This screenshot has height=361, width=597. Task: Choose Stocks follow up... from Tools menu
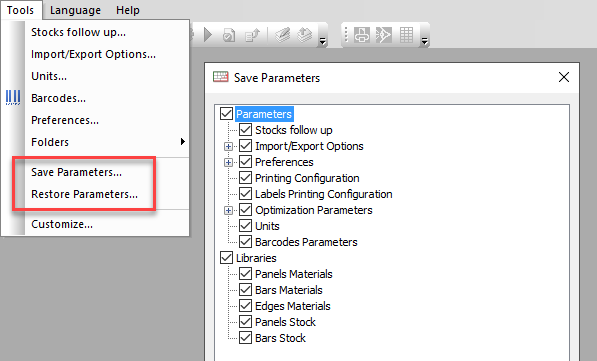click(x=78, y=32)
